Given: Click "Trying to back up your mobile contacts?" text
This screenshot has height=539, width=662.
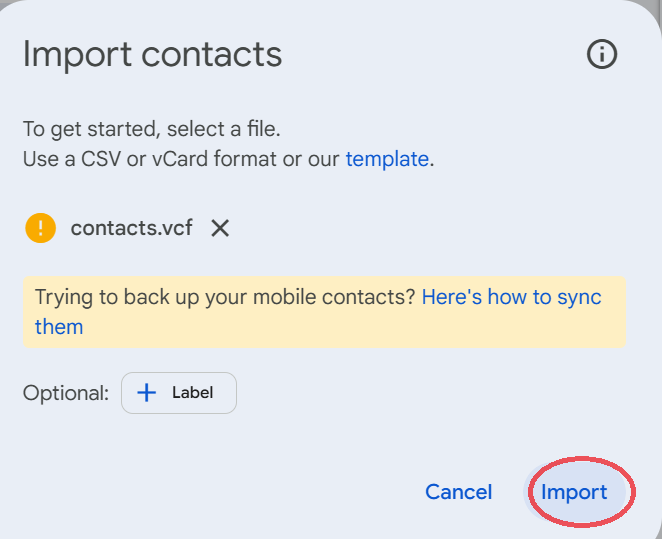Looking at the screenshot, I should [225, 297].
